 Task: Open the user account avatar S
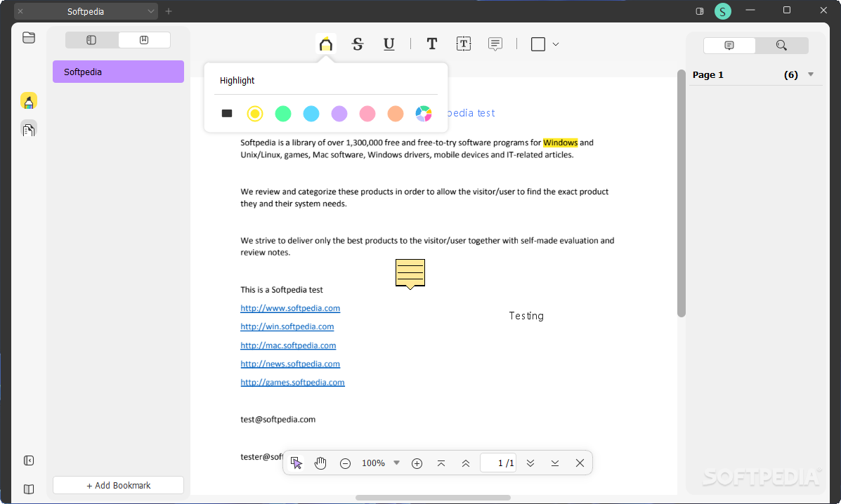point(722,11)
